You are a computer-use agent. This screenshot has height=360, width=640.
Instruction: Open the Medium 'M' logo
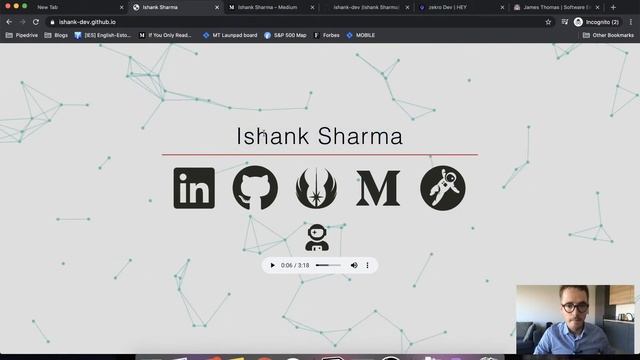378,188
